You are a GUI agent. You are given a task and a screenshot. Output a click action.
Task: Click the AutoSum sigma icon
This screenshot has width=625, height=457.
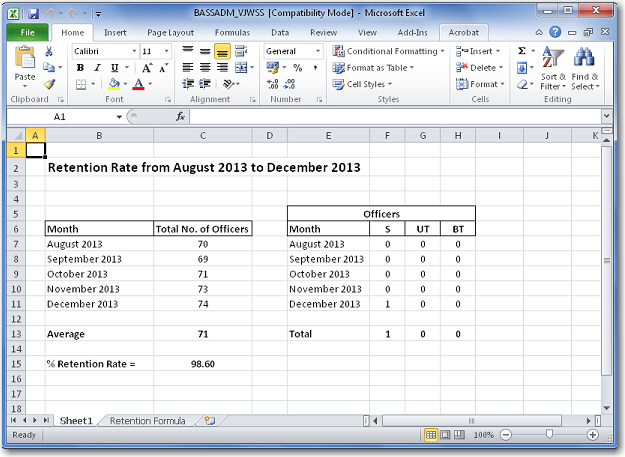coord(522,51)
